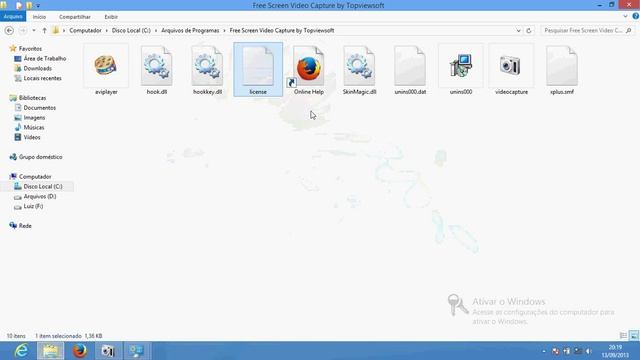This screenshot has height=360, width=640.
Task: Select Bibliotecas in the navigation pane
Action: point(32,98)
